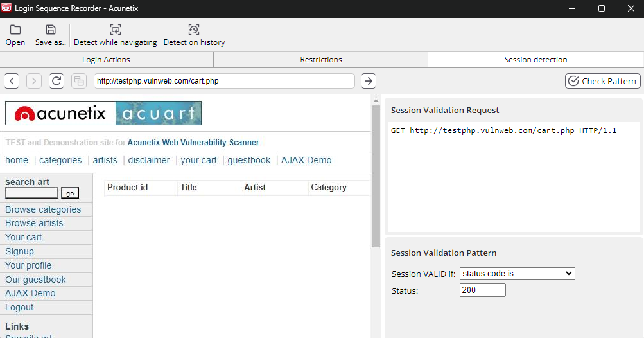Click the Session Validation Request heading
Screen dimensions: 644x338
point(445,110)
